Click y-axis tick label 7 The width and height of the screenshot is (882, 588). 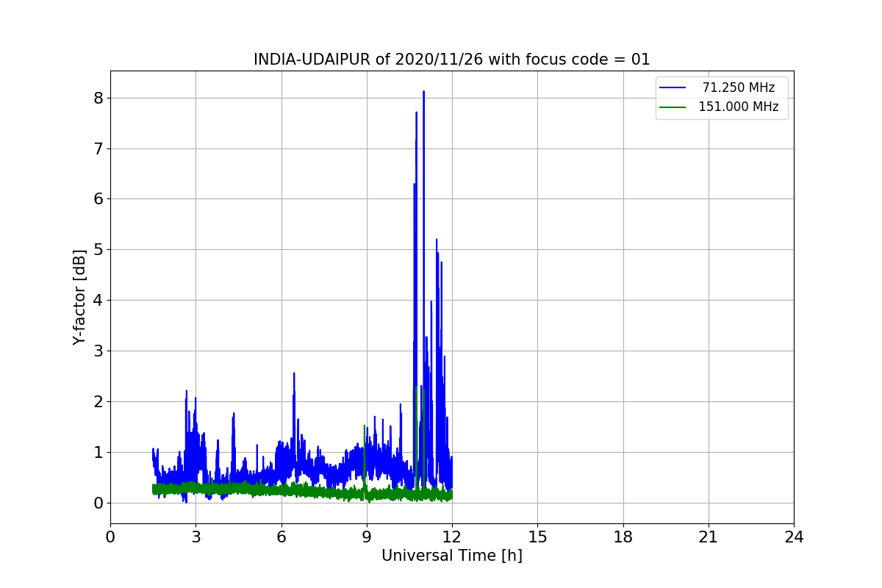(98, 148)
